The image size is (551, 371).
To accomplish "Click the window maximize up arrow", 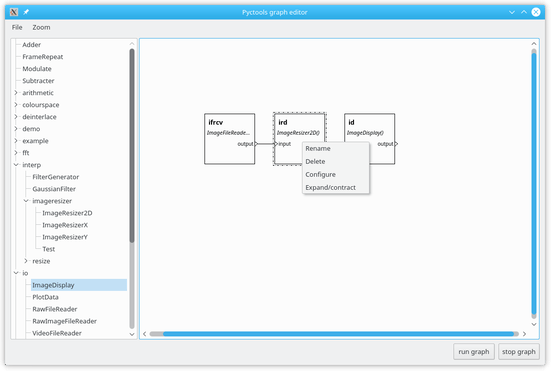I will coord(524,12).
